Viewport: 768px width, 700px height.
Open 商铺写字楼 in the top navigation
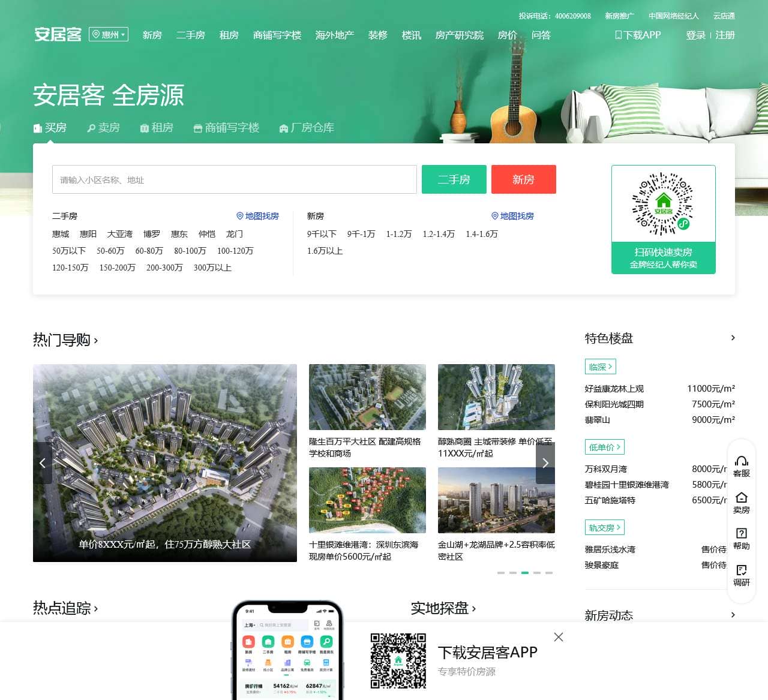(x=277, y=35)
